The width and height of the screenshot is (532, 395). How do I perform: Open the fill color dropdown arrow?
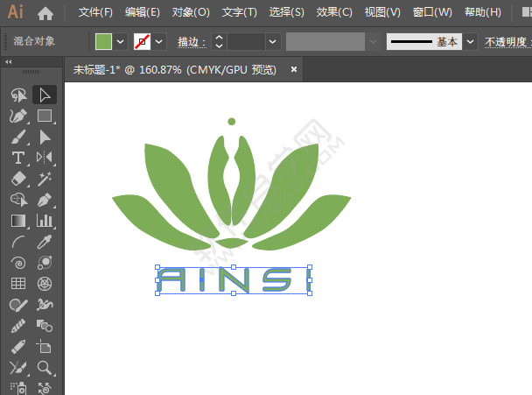tap(120, 42)
